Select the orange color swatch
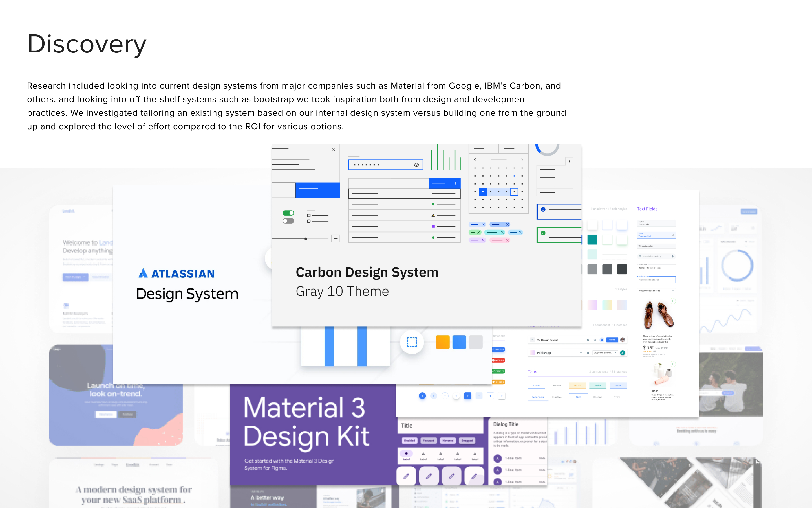 [x=443, y=342]
